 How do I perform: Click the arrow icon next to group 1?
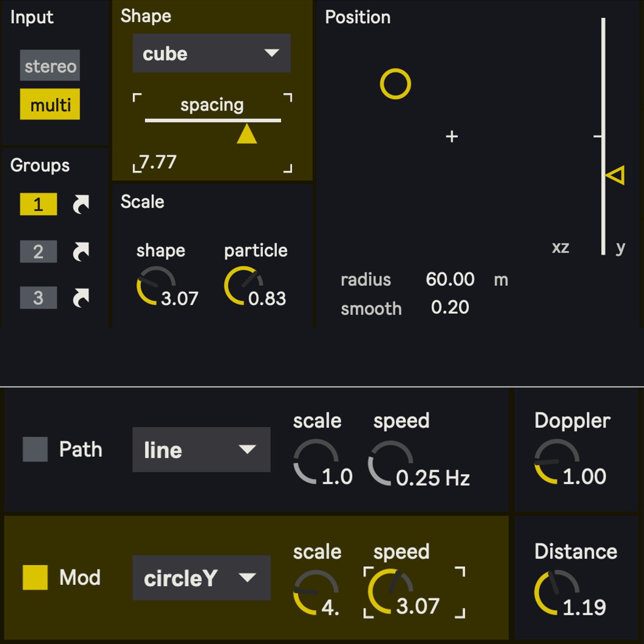click(x=81, y=204)
